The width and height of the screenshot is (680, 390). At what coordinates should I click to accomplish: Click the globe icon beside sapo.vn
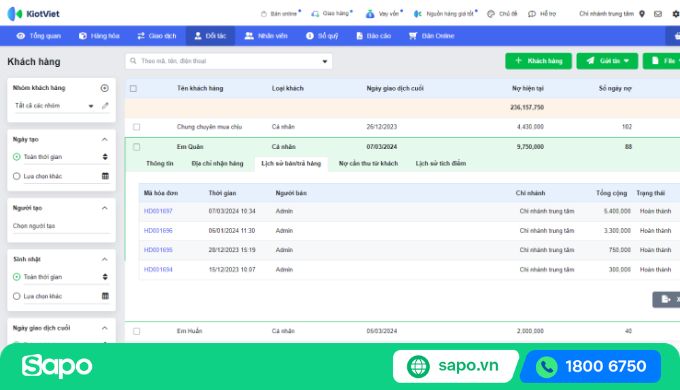pos(418,366)
